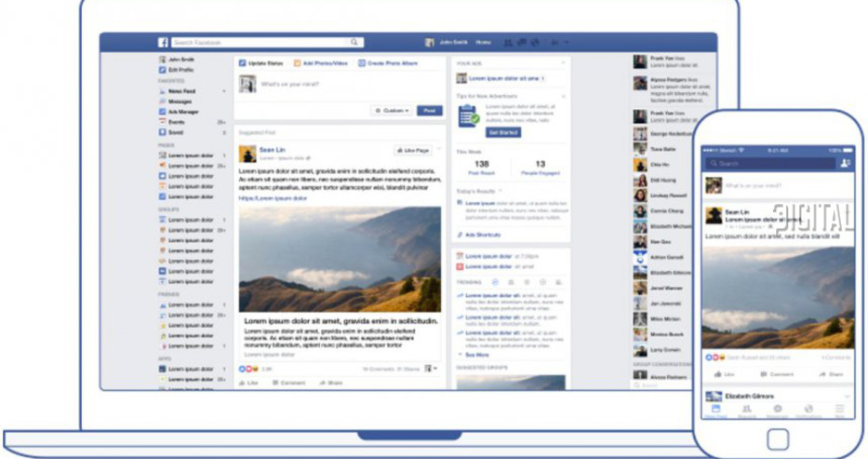Image resolution: width=868 pixels, height=459 pixels.
Task: Open the https link in Sean Lin's post
Action: [x=273, y=198]
